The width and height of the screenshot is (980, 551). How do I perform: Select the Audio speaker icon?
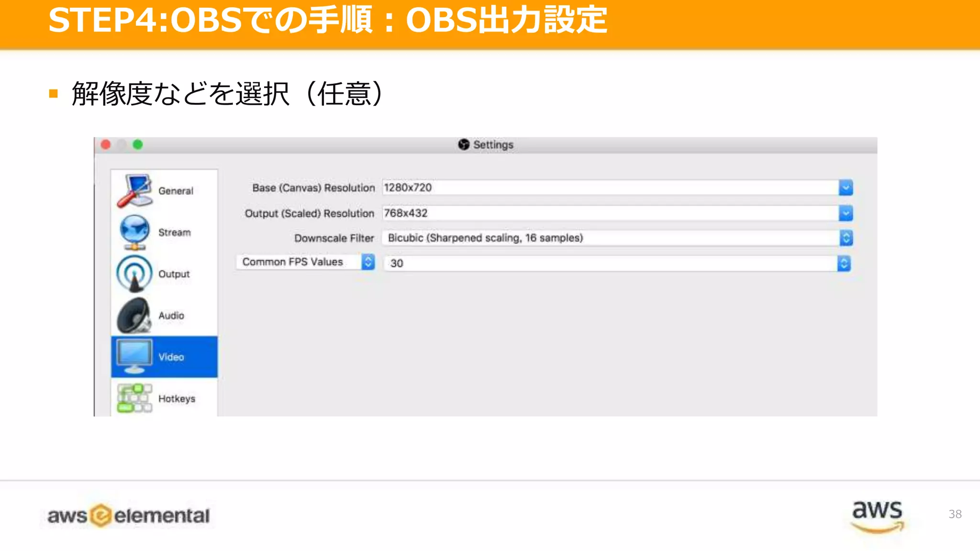click(135, 315)
